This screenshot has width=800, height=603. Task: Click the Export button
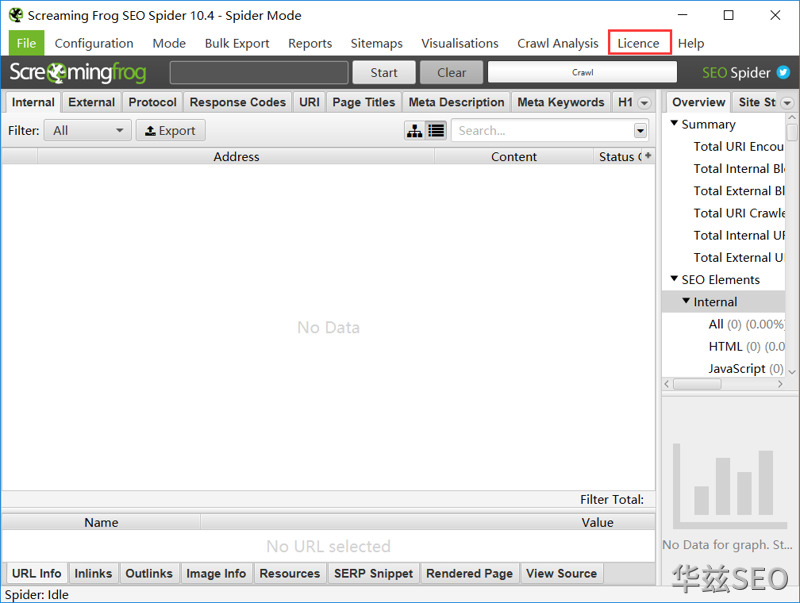coord(170,131)
